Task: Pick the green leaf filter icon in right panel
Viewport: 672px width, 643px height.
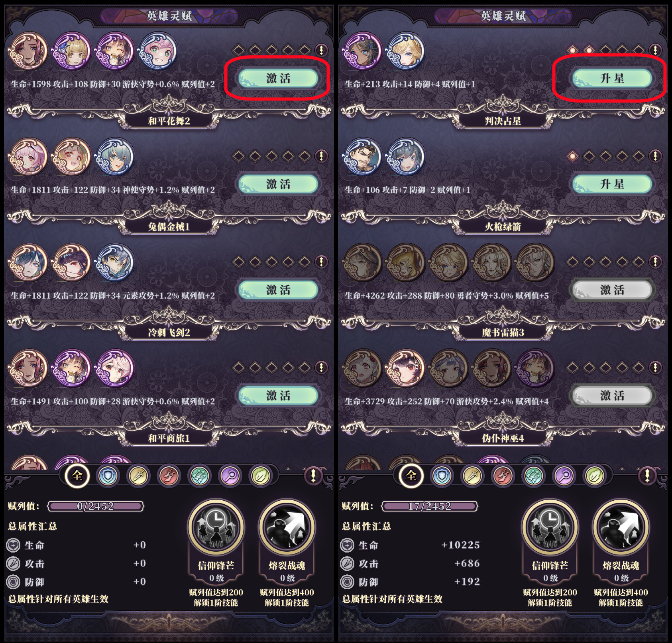Action: (594, 476)
